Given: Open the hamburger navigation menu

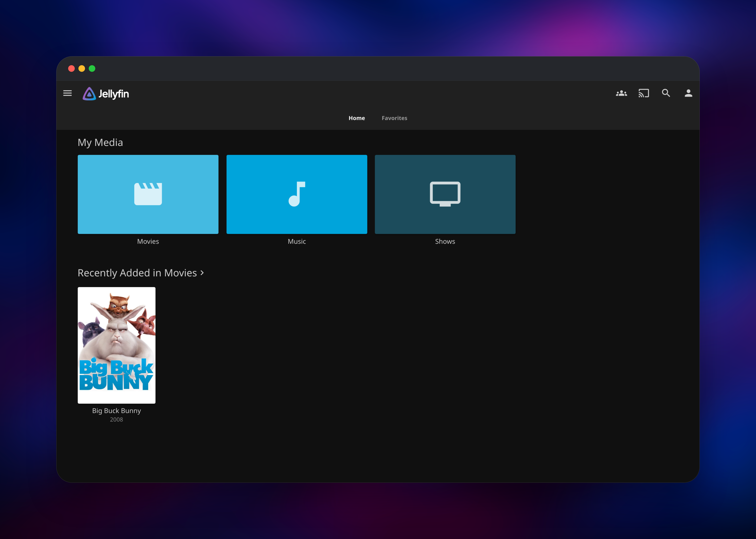Looking at the screenshot, I should tap(67, 93).
